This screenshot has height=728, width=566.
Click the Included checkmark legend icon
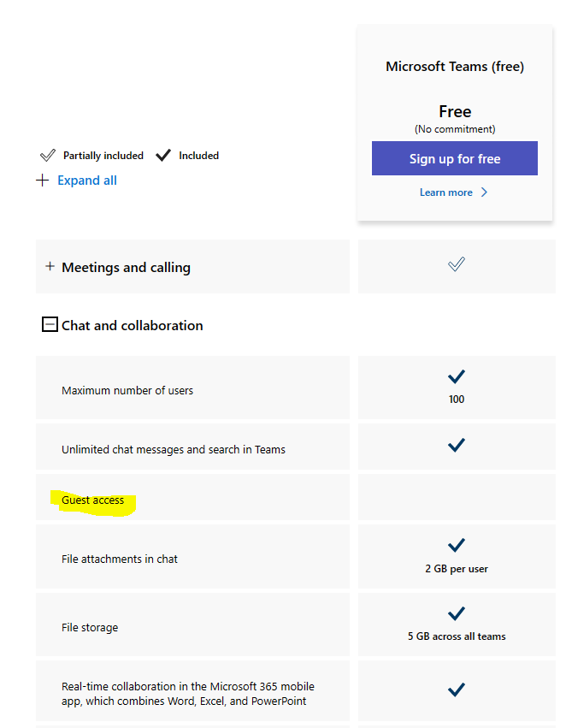[x=163, y=156]
